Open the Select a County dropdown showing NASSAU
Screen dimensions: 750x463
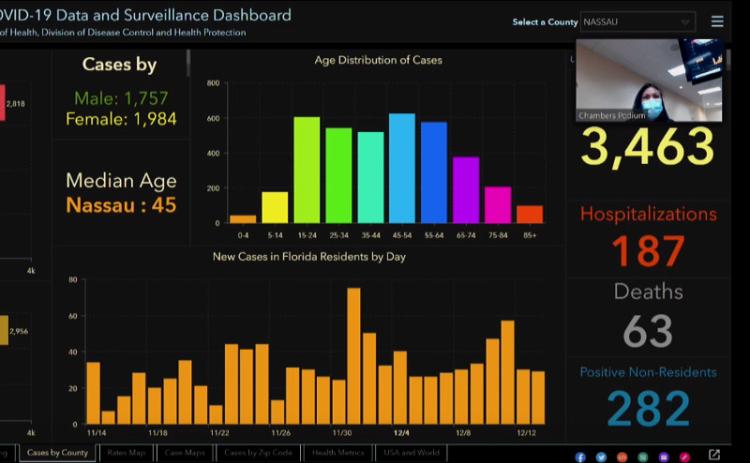coord(638,22)
